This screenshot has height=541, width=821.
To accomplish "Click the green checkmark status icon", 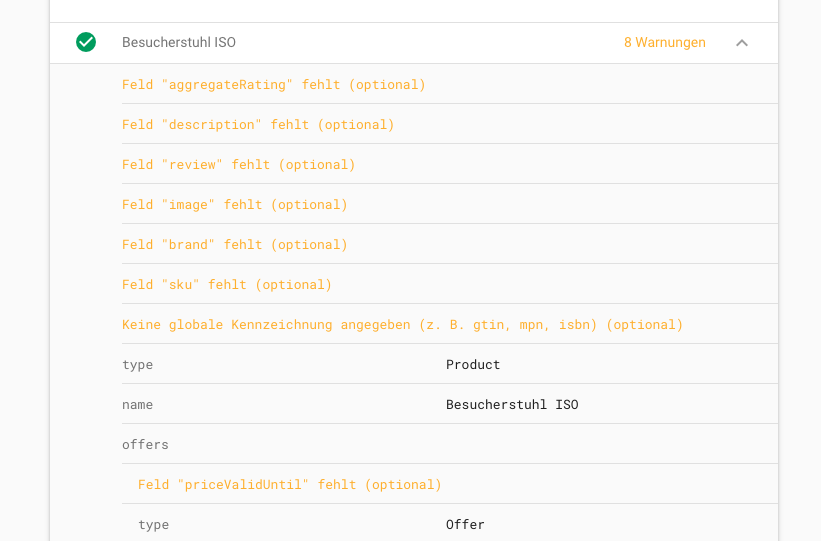I will click(x=86, y=42).
